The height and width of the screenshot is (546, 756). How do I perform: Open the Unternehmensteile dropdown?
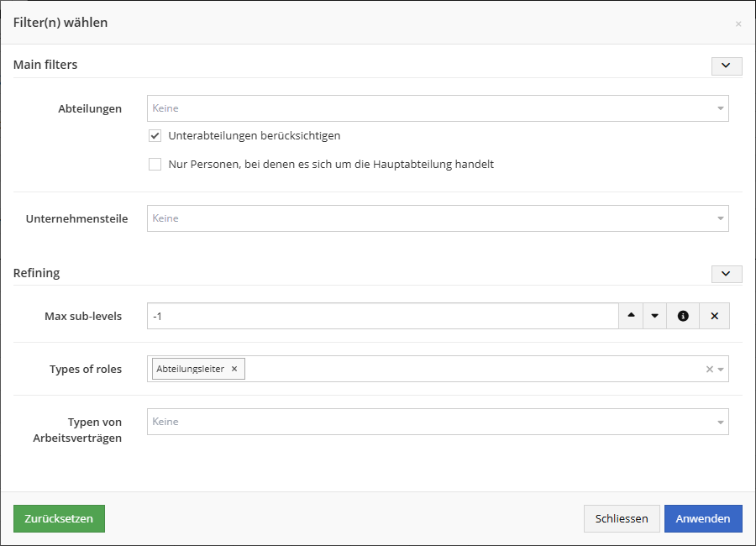tap(437, 218)
